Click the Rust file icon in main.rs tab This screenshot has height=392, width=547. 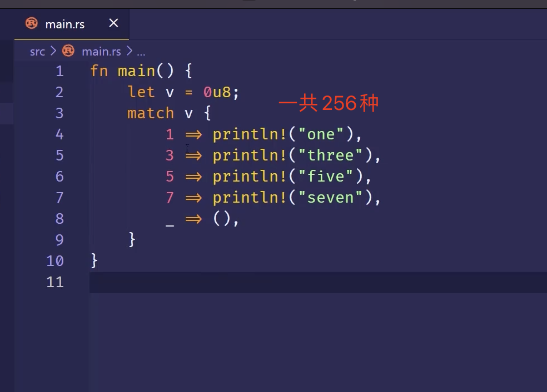(x=32, y=23)
